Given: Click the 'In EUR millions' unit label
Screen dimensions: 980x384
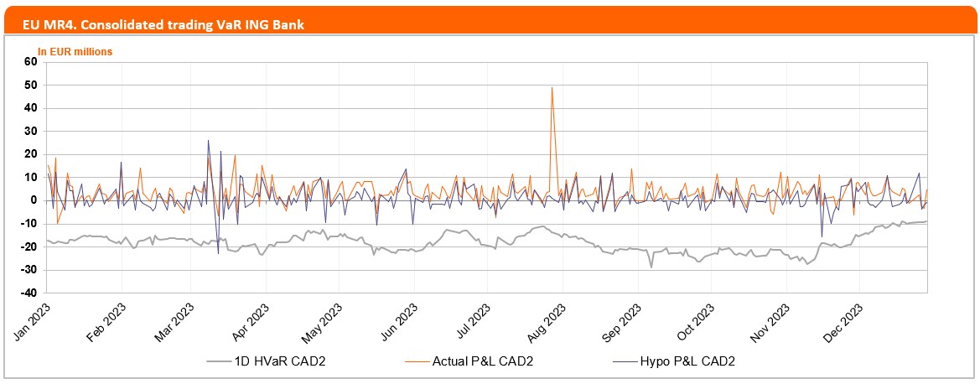Looking at the screenshot, I should click(75, 52).
